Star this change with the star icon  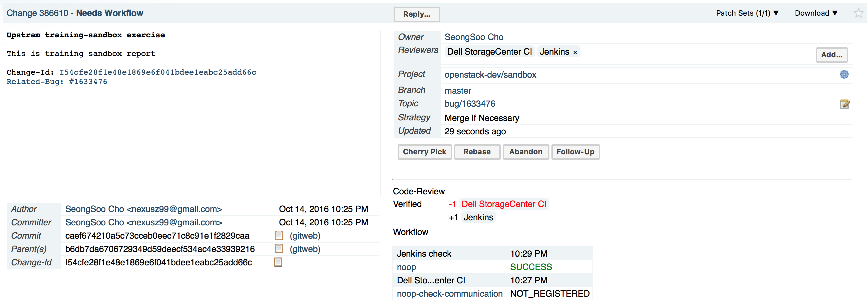click(x=859, y=13)
